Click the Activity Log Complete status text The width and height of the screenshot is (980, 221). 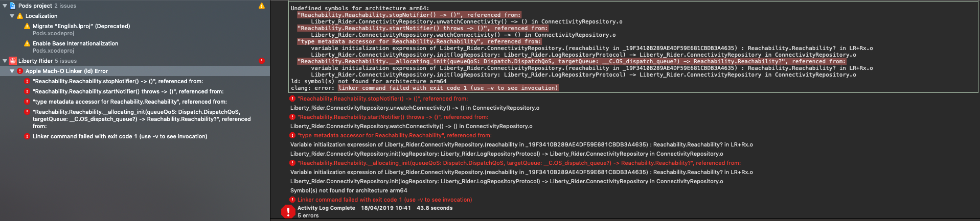point(326,208)
